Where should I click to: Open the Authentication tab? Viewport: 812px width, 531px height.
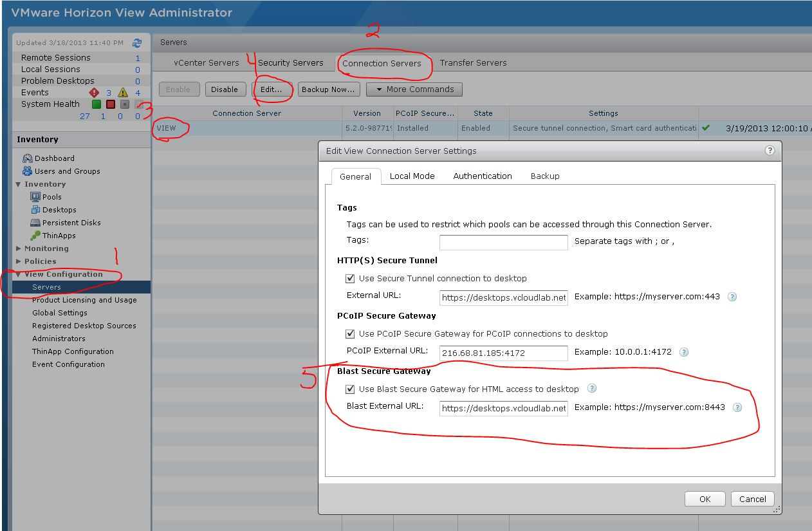click(x=483, y=176)
